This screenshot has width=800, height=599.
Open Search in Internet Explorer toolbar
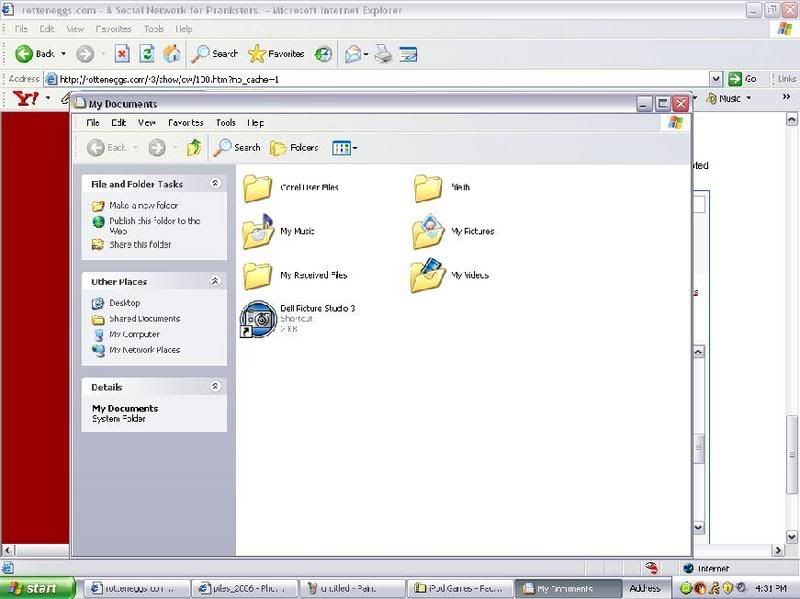(x=214, y=54)
